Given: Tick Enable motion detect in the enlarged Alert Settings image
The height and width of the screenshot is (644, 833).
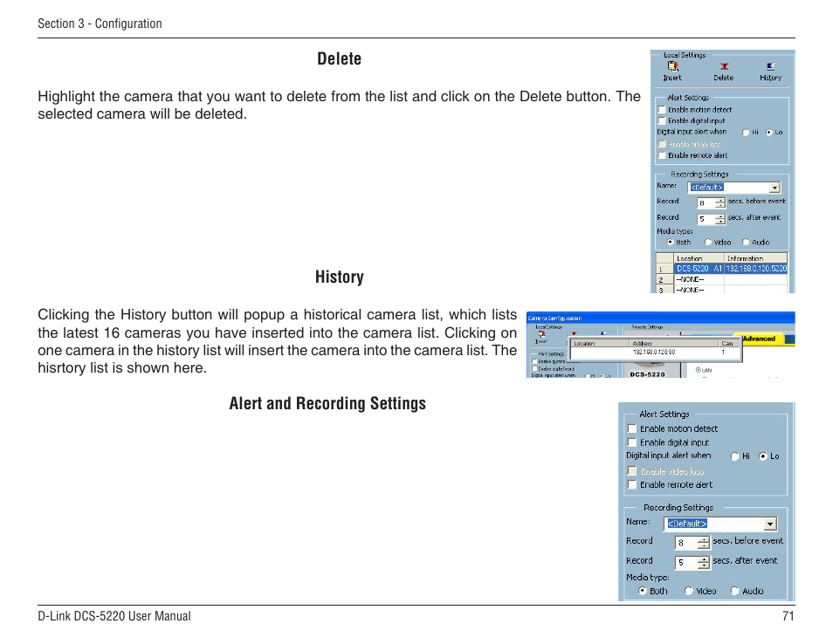Looking at the screenshot, I should (x=631, y=428).
